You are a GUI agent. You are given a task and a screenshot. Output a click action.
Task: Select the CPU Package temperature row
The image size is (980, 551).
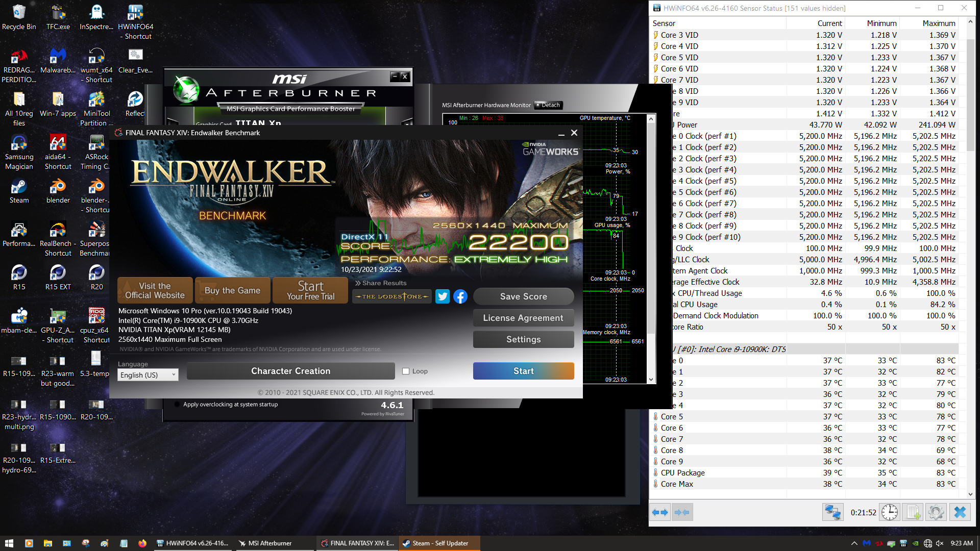point(804,473)
